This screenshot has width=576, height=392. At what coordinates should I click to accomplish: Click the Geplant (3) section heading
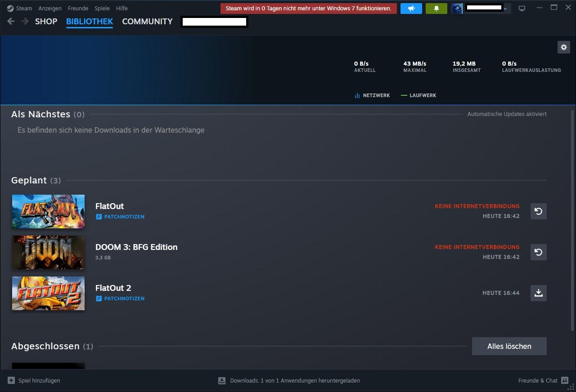pyautogui.click(x=36, y=180)
